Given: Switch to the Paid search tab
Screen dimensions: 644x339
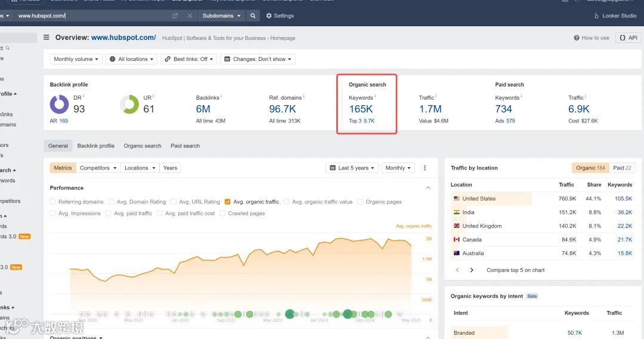Looking at the screenshot, I should tap(185, 146).
